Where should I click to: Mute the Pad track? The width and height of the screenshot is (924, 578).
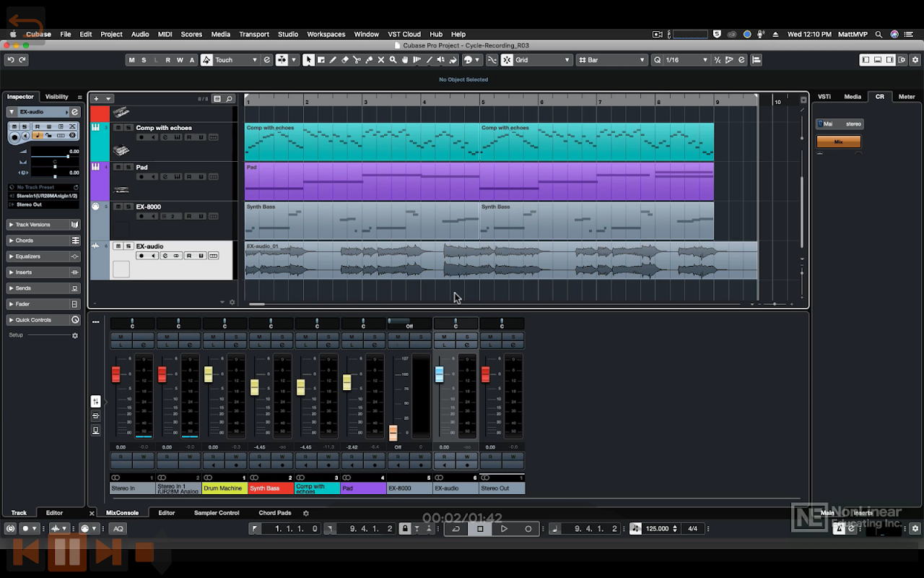118,167
